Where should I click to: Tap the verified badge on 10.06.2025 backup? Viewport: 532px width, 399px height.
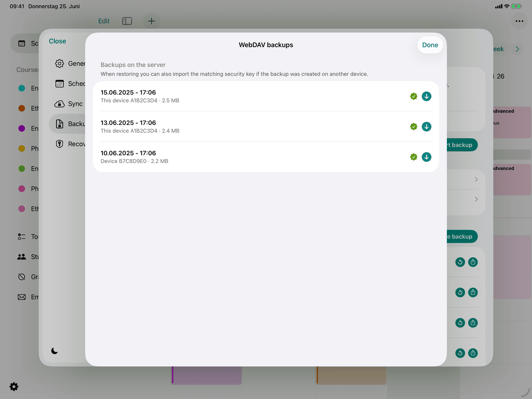[414, 157]
